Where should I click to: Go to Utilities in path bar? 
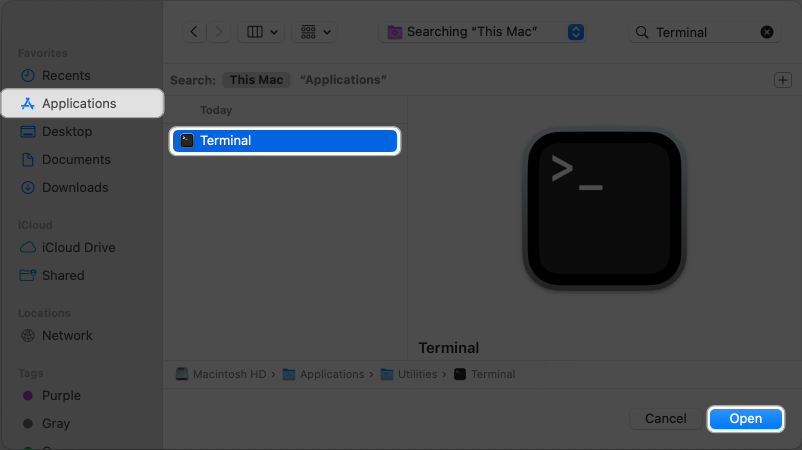tap(409, 374)
